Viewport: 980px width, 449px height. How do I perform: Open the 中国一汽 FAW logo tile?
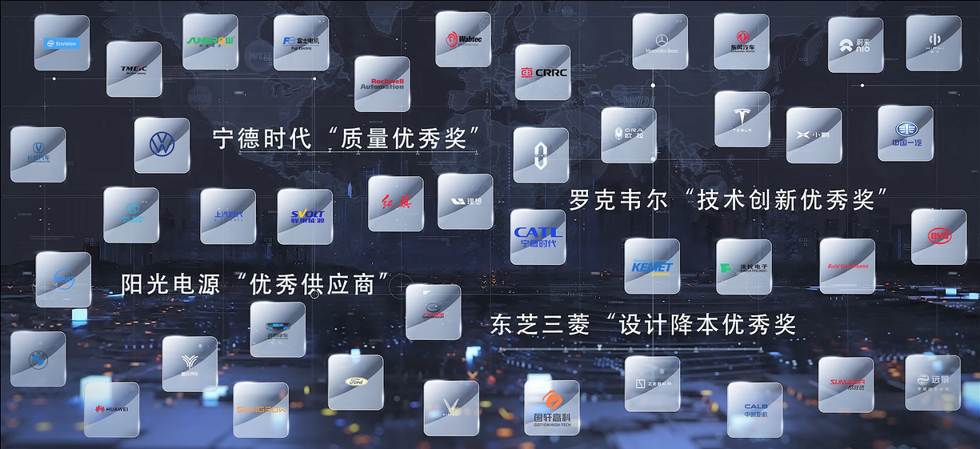click(x=906, y=133)
